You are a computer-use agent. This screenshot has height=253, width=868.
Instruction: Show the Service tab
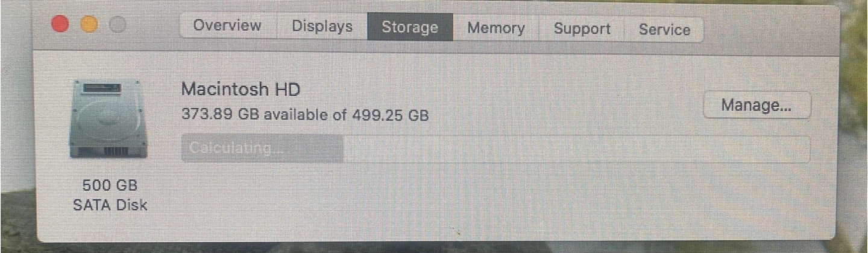coord(664,30)
